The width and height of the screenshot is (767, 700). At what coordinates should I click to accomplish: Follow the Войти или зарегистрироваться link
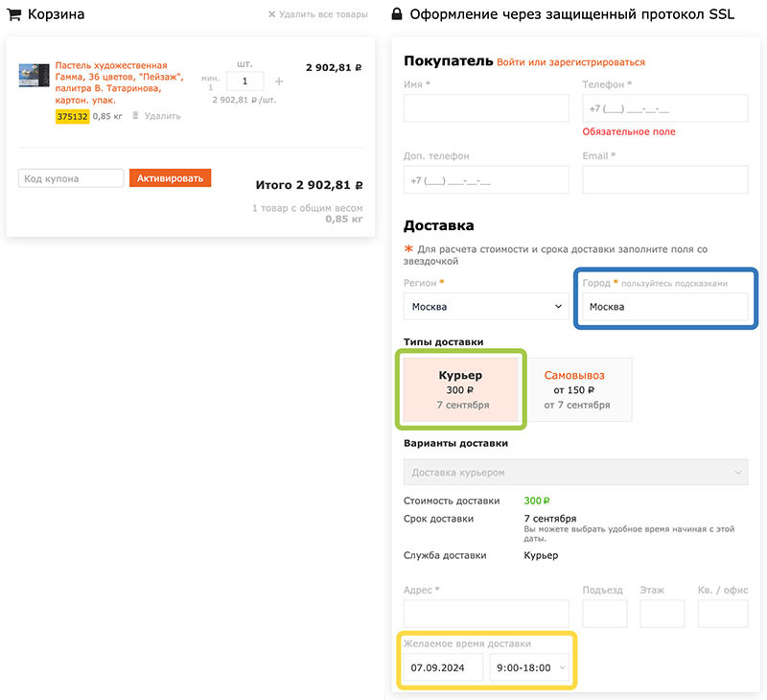[x=570, y=62]
